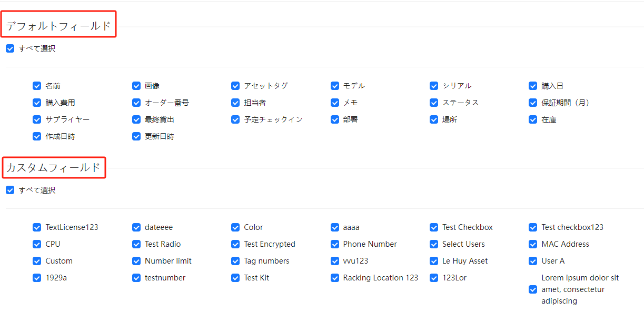Disable the 購入日 field checkbox
The image size is (644, 312).
tap(533, 86)
